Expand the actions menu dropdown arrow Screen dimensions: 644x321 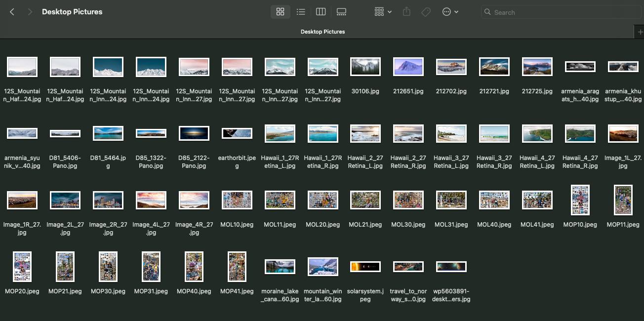[457, 11]
